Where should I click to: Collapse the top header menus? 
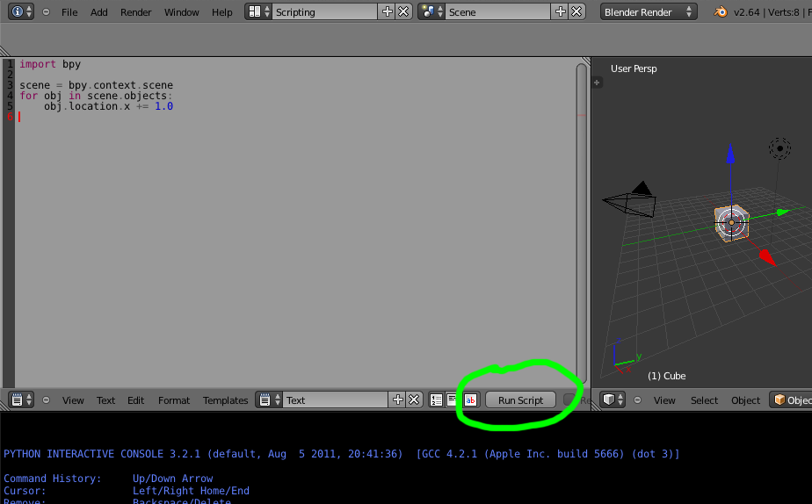pyautogui.click(x=46, y=12)
